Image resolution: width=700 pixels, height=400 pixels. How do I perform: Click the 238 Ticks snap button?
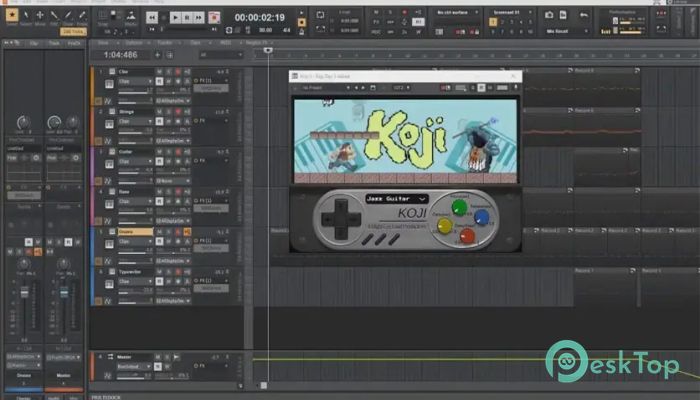tap(73, 32)
